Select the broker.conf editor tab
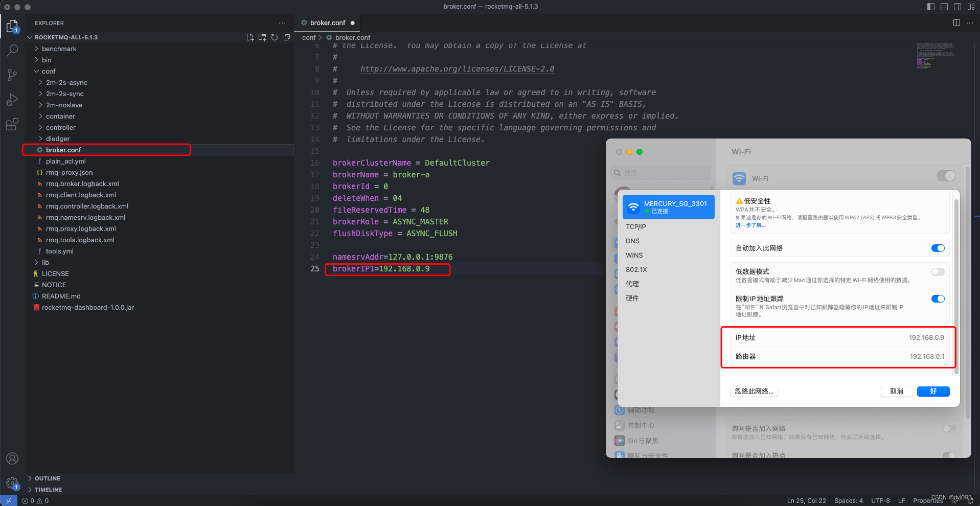This screenshot has width=980, height=506. click(327, 22)
